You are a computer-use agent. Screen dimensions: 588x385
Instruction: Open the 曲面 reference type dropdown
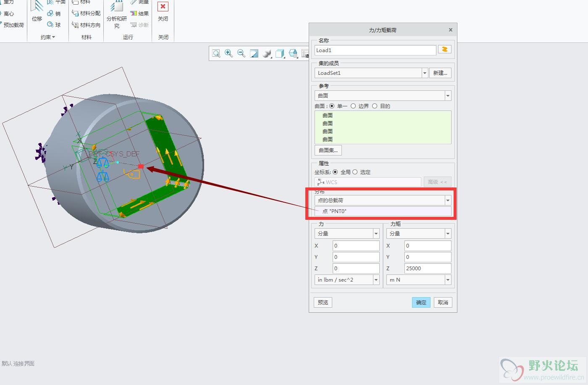click(448, 95)
